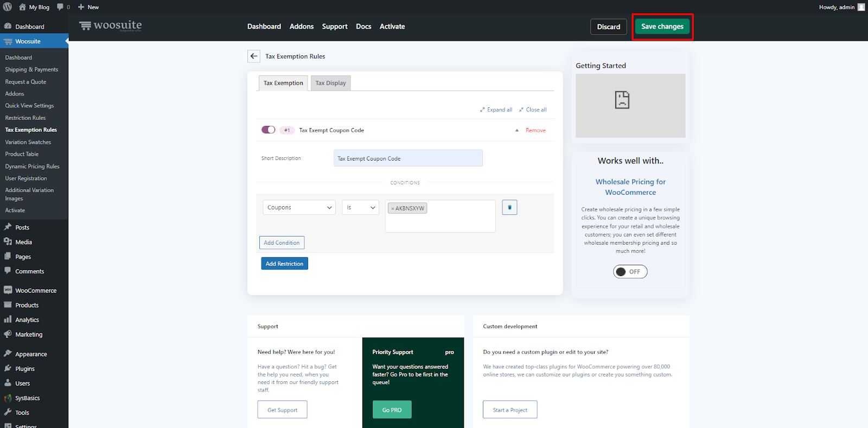Image resolution: width=868 pixels, height=428 pixels.
Task: Toggle the Tax Exempt Coupon Code rule
Action: click(269, 130)
